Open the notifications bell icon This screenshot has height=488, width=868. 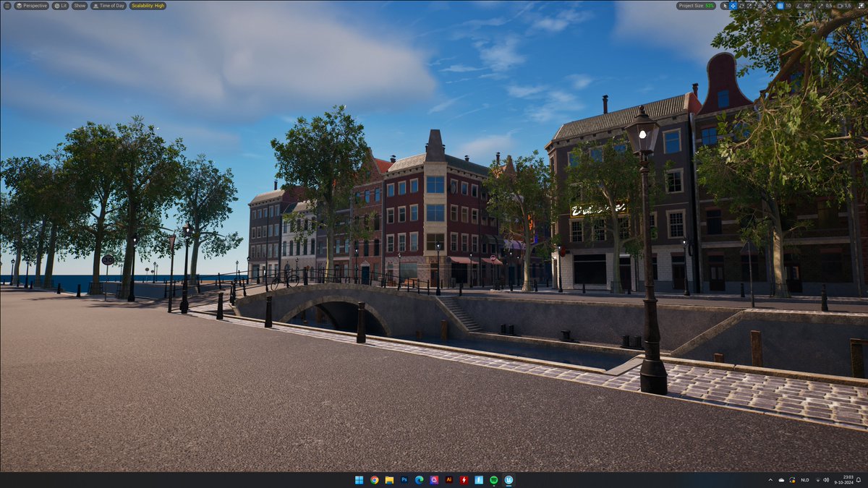pos(859,480)
